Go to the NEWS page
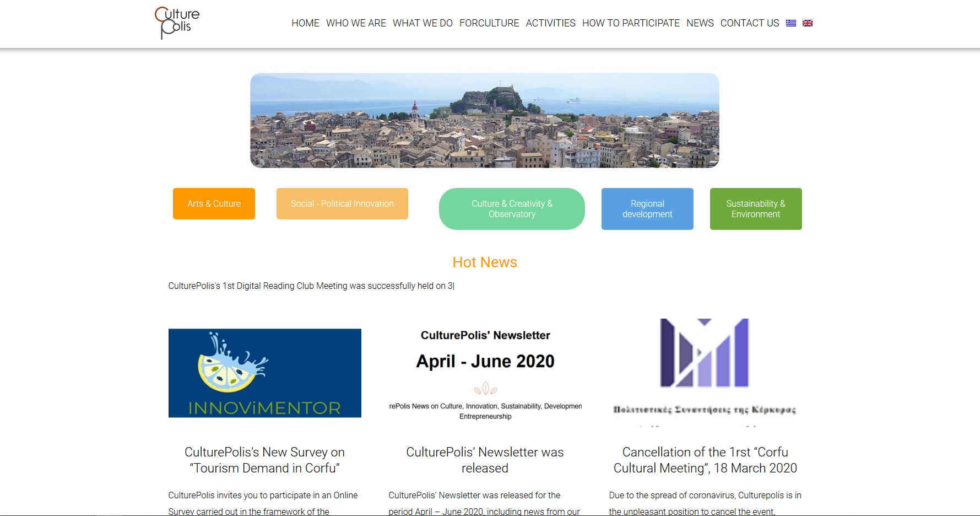This screenshot has width=980, height=516. click(700, 23)
